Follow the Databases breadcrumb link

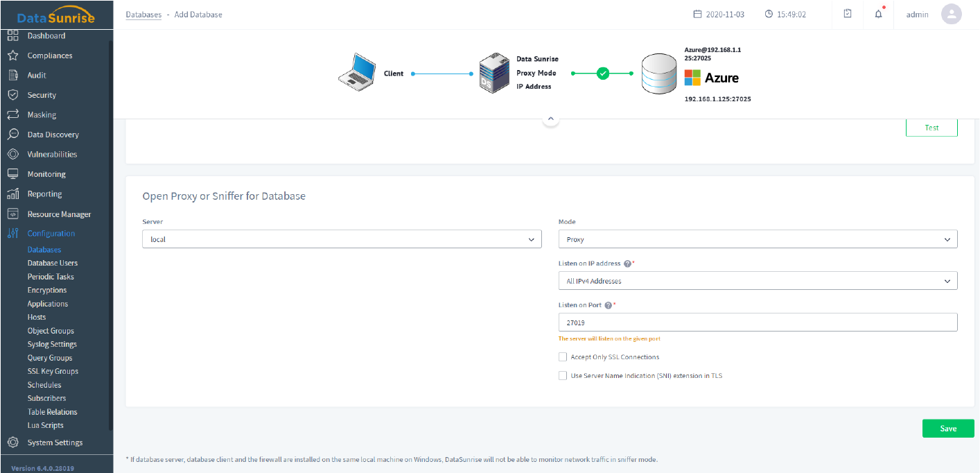(x=143, y=15)
